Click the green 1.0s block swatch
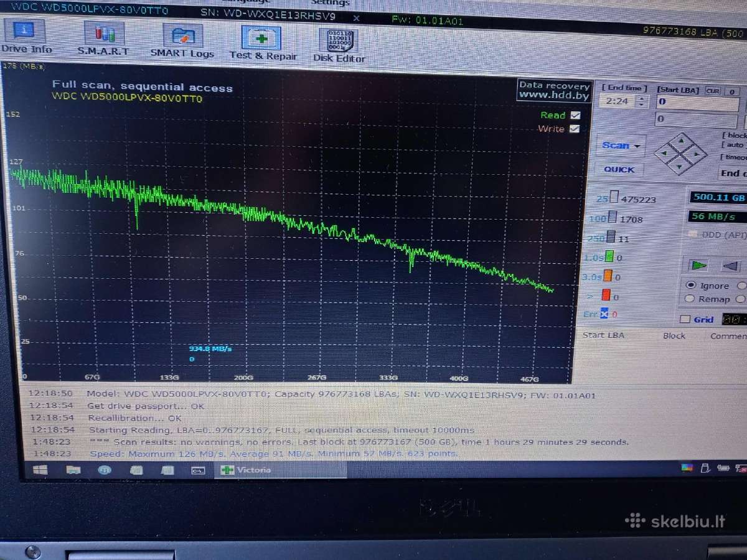The image size is (747, 560). pyautogui.click(x=609, y=256)
